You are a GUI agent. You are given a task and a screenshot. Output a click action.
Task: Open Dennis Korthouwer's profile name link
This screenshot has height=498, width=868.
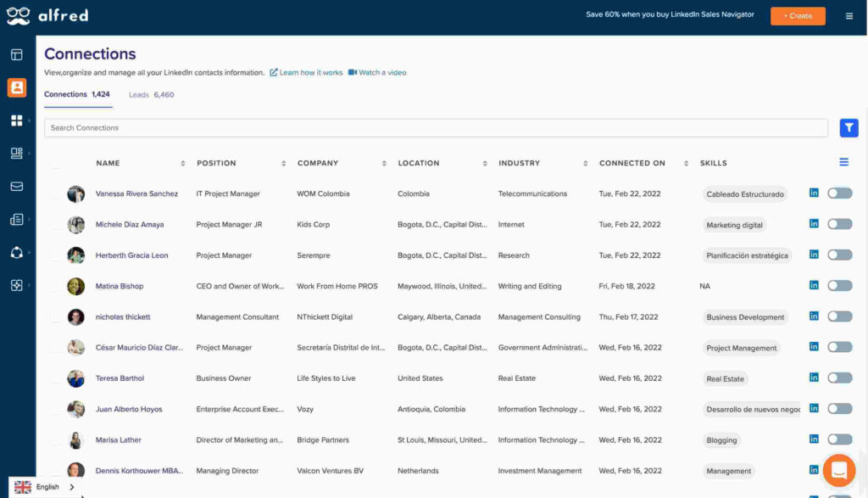click(x=139, y=471)
